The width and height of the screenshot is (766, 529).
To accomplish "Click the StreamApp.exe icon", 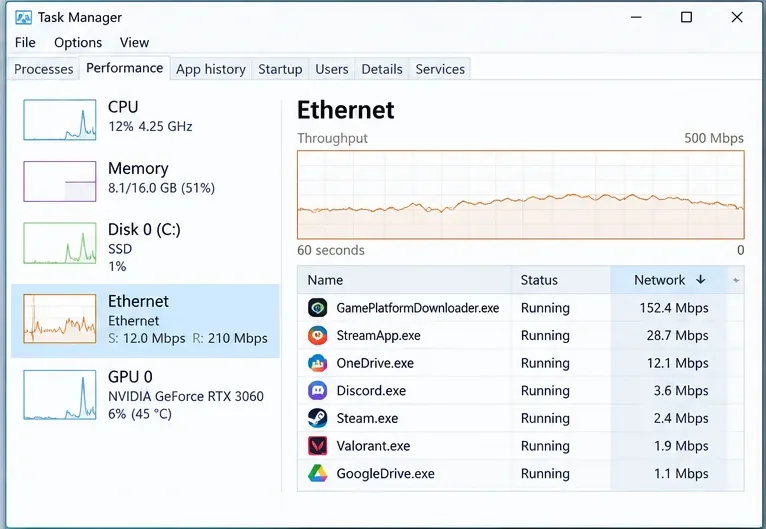I will tap(318, 336).
